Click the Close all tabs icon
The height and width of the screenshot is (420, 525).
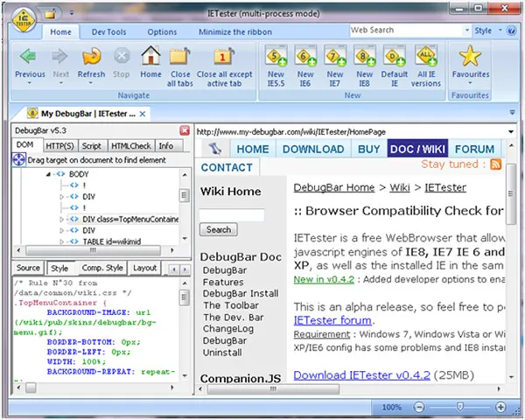(x=180, y=63)
